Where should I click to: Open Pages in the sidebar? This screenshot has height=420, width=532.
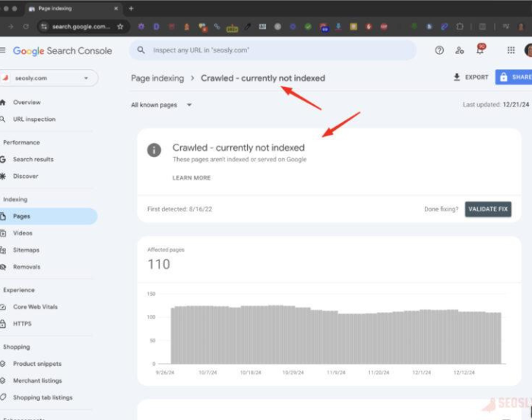click(22, 216)
